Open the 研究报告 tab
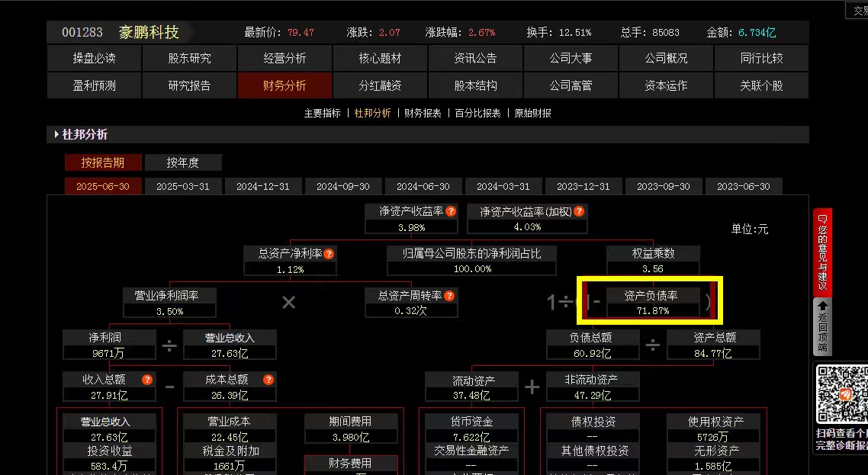Viewport: 868px width, 475px height. coord(190,86)
